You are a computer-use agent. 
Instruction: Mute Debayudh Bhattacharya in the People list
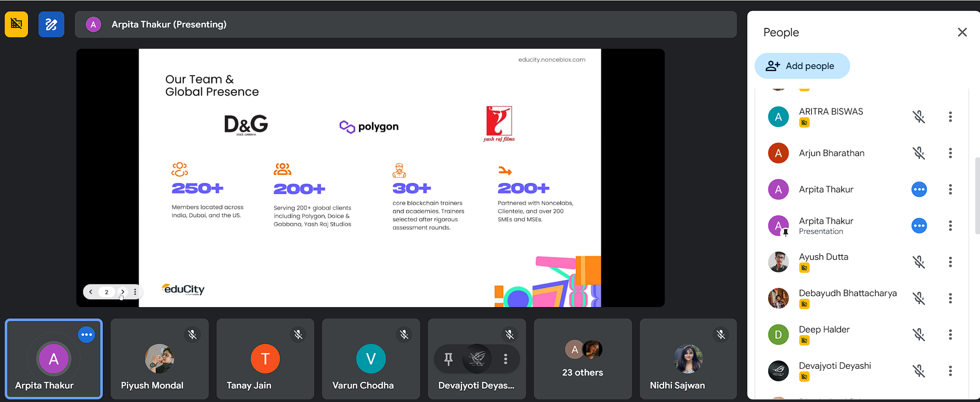coord(919,298)
